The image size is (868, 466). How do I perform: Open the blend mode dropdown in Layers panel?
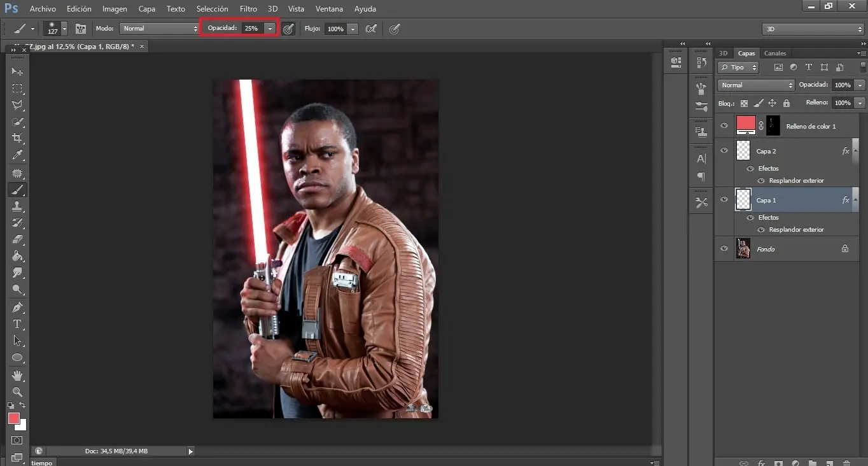point(790,85)
